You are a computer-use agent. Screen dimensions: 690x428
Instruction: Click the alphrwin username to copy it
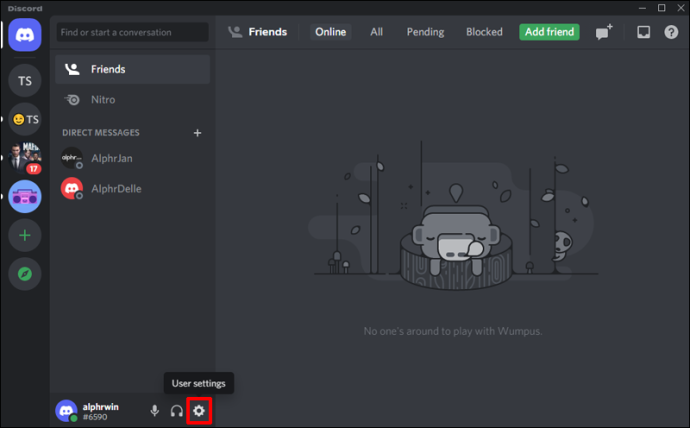point(100,407)
